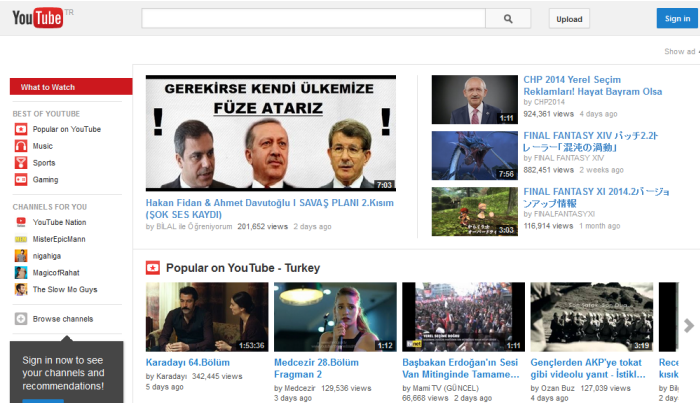Click the next arrow on the video carousel
Image resolution: width=700 pixels, height=406 pixels.
(x=689, y=325)
